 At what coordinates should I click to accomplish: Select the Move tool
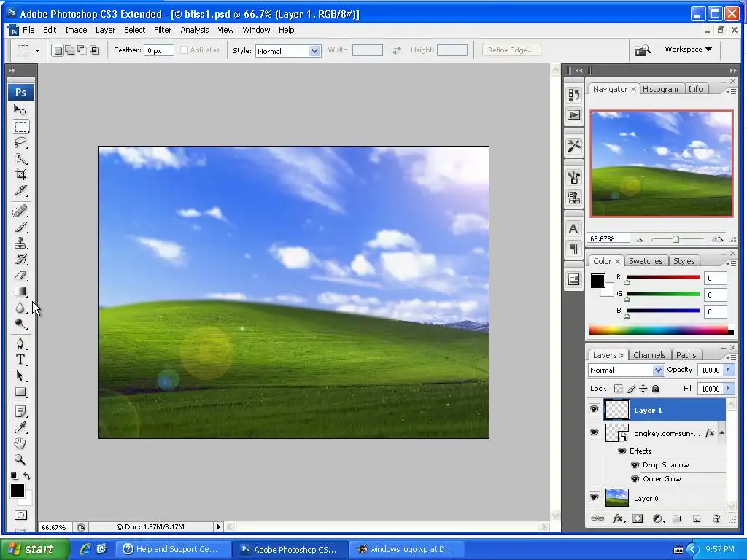(20, 111)
